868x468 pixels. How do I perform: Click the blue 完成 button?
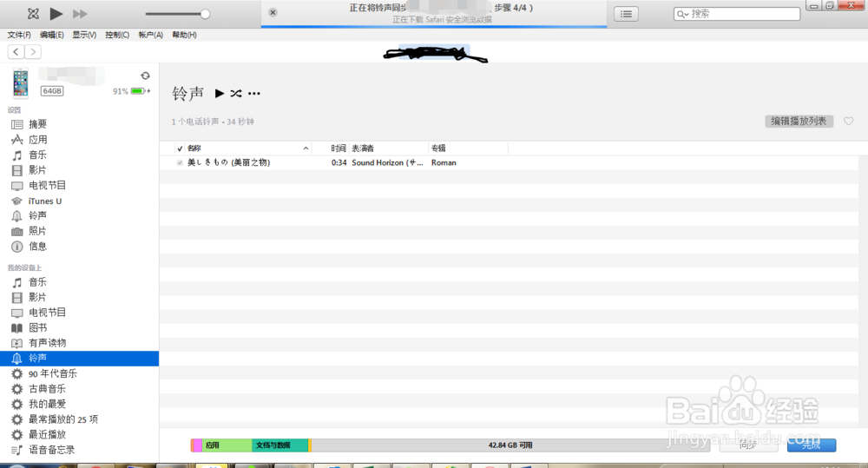pyautogui.click(x=812, y=445)
